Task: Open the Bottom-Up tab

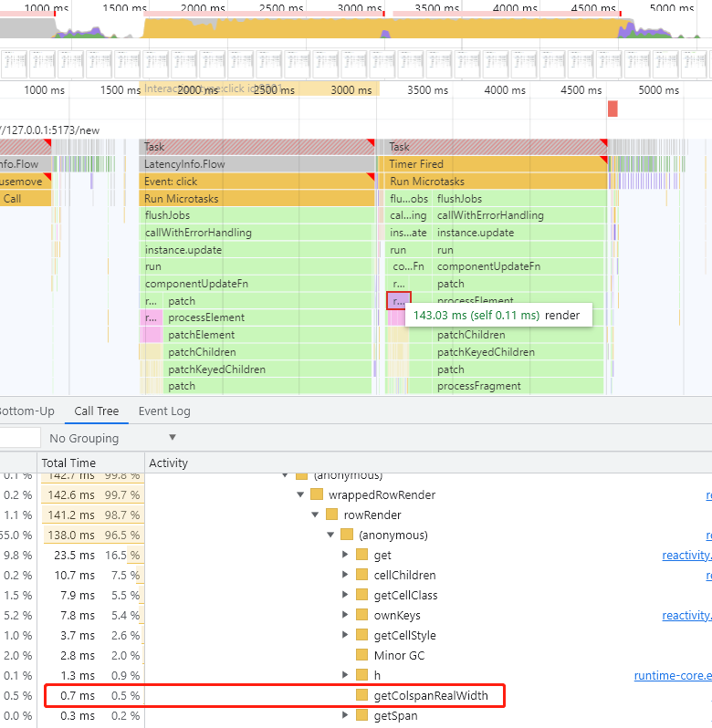Action: [27, 411]
